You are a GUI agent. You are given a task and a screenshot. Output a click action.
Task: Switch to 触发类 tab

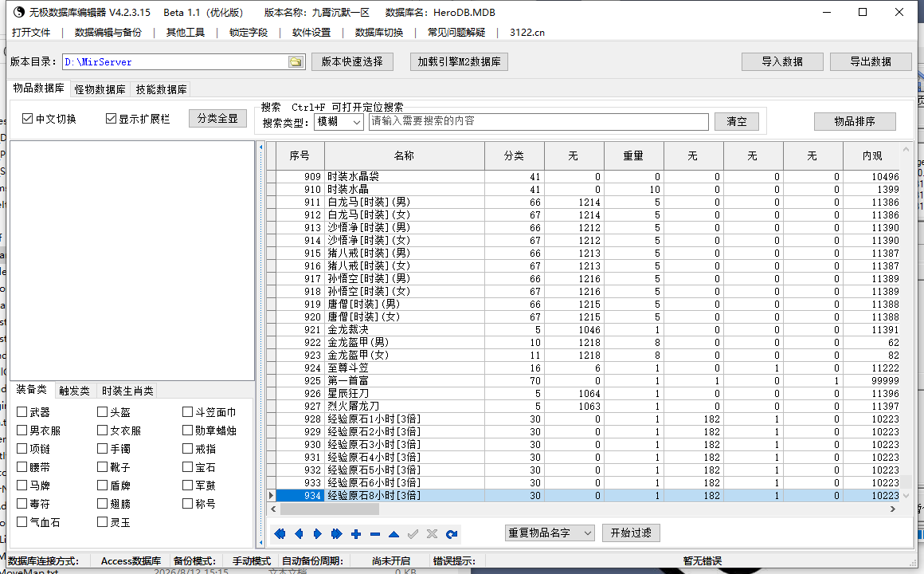(74, 391)
